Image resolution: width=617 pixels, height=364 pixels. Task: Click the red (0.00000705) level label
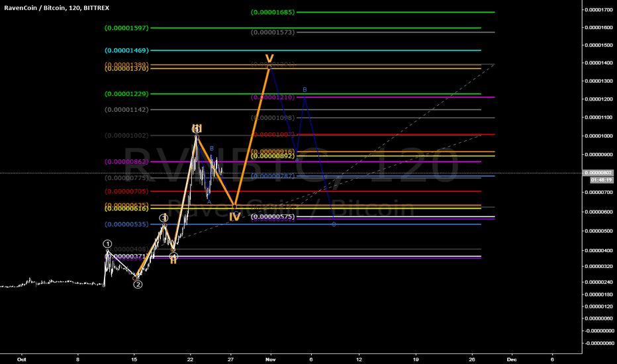point(126,191)
